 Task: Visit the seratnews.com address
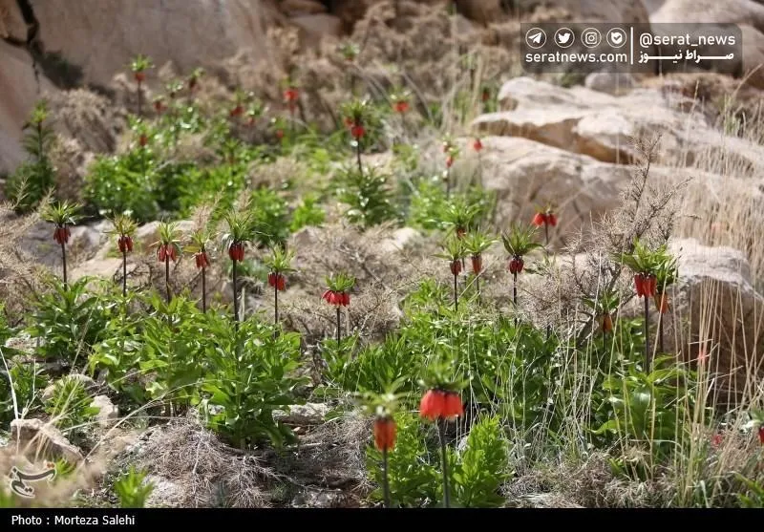tap(577, 57)
